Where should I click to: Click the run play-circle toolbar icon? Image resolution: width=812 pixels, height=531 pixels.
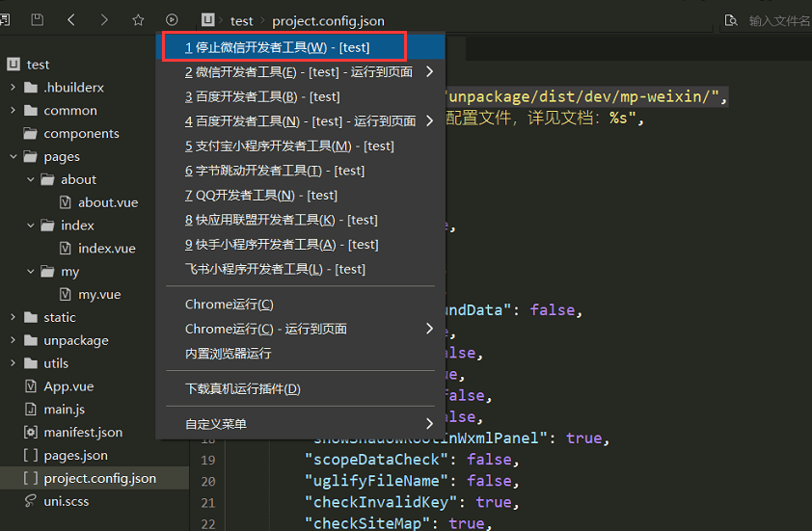tap(172, 20)
